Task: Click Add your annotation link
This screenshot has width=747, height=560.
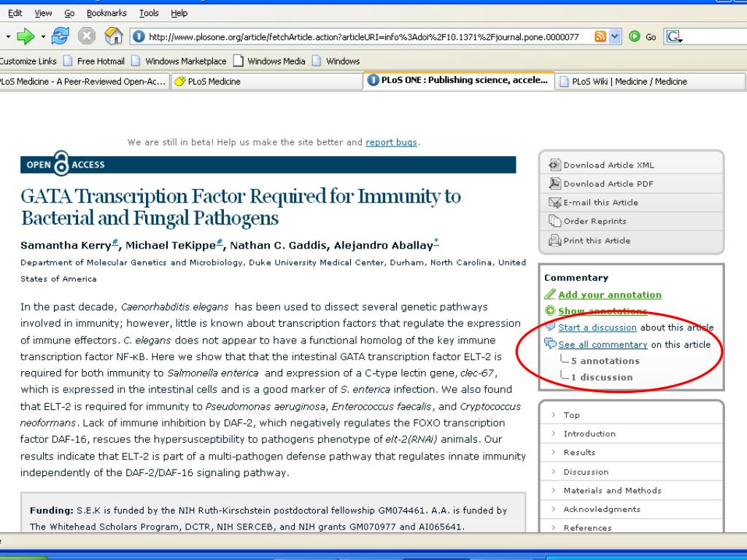Action: pyautogui.click(x=610, y=295)
